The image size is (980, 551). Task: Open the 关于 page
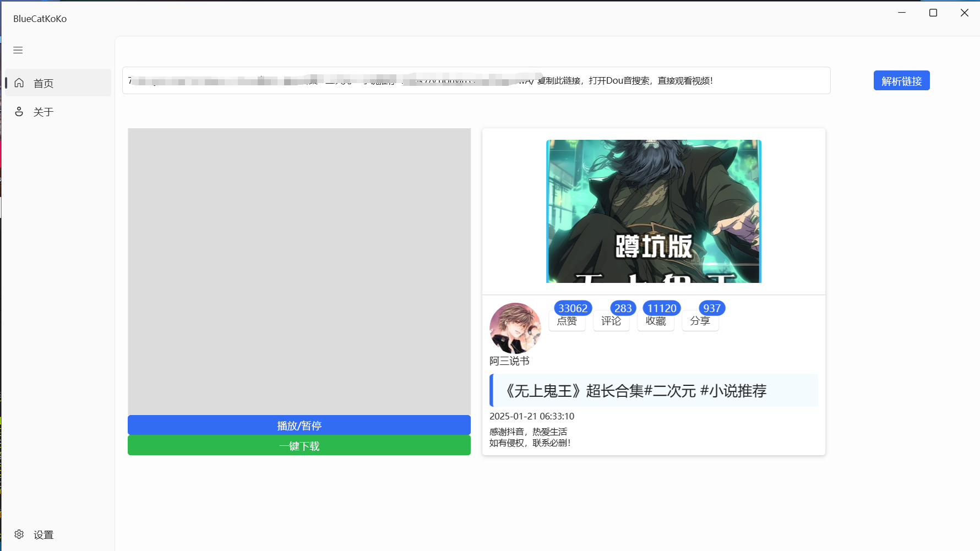pyautogui.click(x=58, y=112)
